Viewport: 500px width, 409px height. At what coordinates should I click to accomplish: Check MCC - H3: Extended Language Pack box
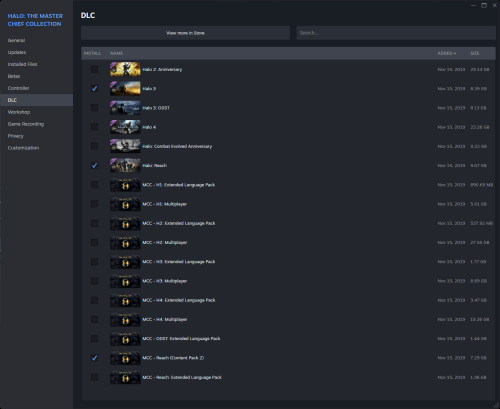(x=94, y=262)
